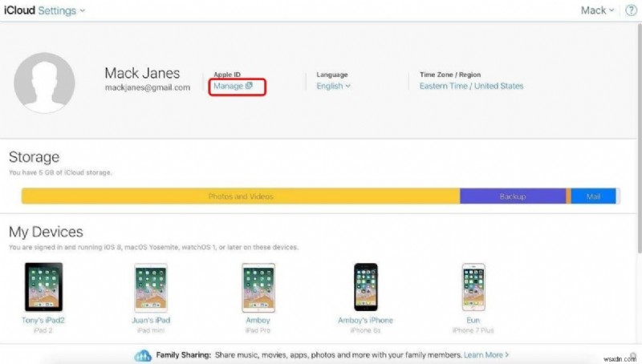
Task: Click the Tony's iPad2 name label
Action: 43,320
